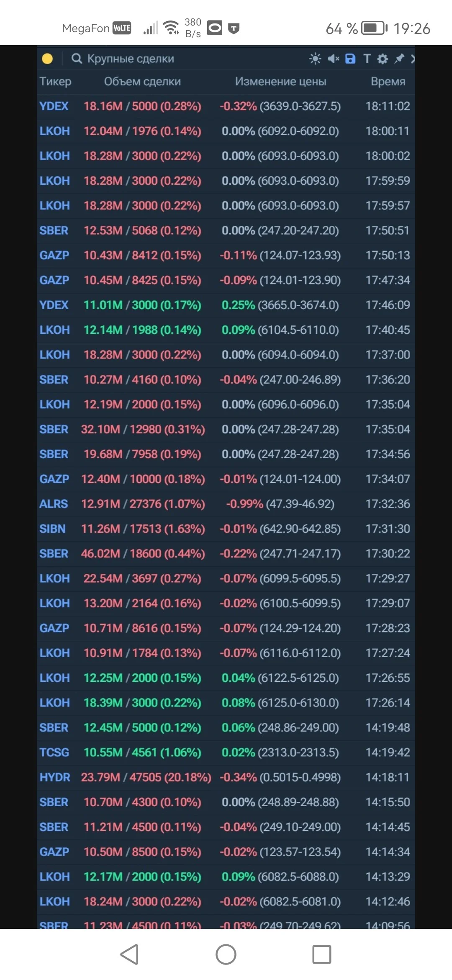Click volume 11.01M / 3000 (0.17%)
The height and width of the screenshot is (980, 452).
click(x=142, y=305)
